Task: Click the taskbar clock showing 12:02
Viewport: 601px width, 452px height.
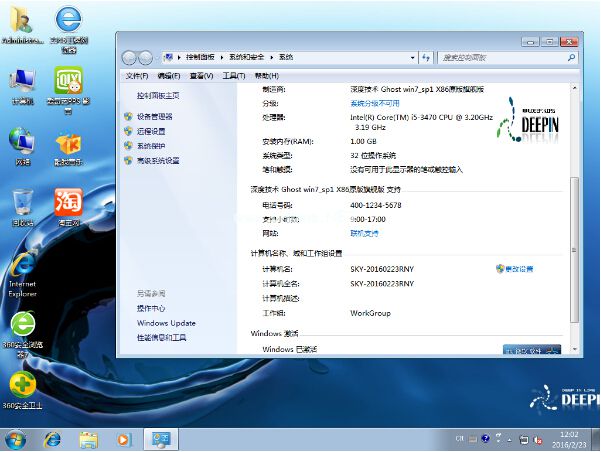Action: pyautogui.click(x=569, y=440)
